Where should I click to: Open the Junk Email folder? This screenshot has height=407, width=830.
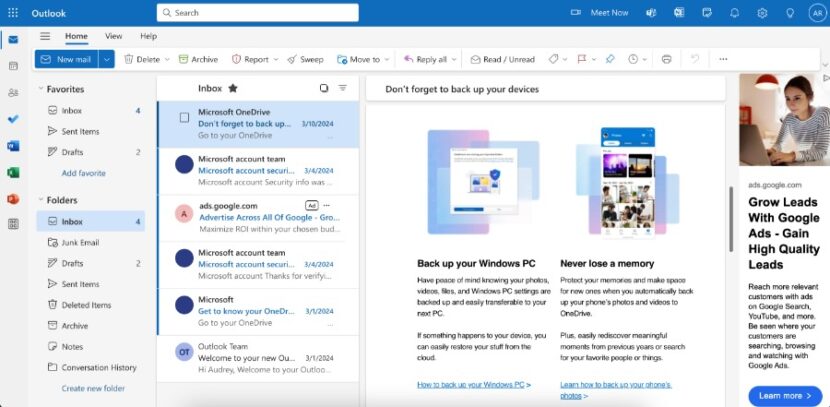click(x=80, y=242)
